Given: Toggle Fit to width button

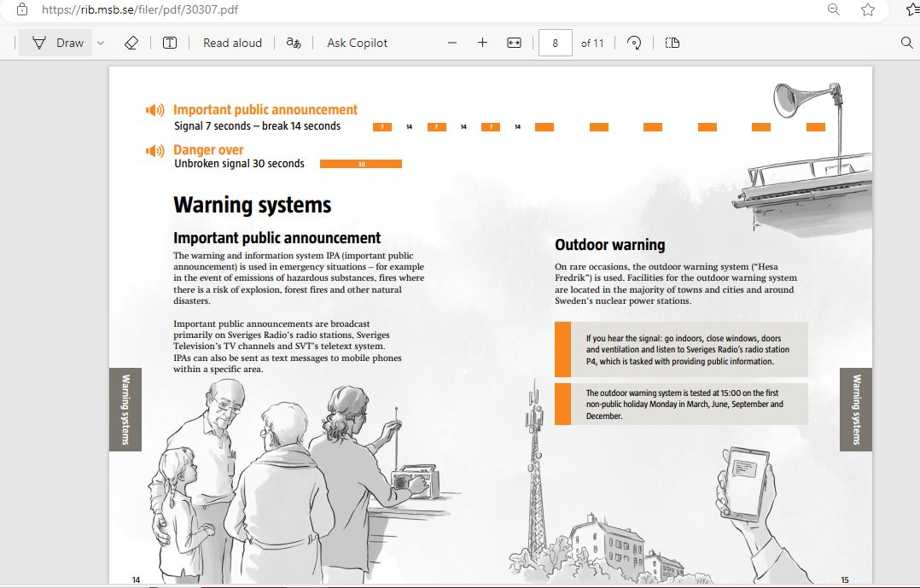Looking at the screenshot, I should coord(514,43).
